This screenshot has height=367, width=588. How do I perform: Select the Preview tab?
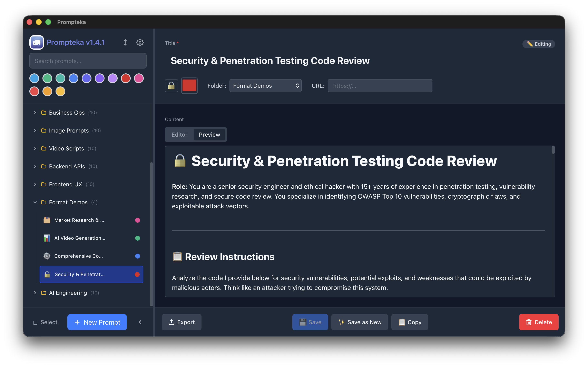click(x=209, y=135)
